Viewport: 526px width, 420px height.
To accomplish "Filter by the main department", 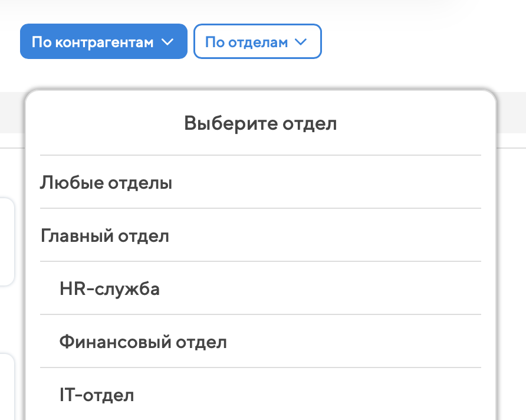I will pos(105,237).
